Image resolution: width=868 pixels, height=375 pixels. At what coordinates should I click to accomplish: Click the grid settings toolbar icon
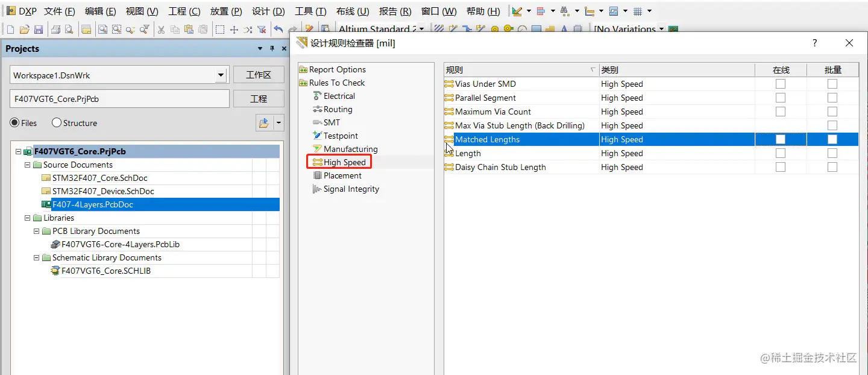pos(638,11)
